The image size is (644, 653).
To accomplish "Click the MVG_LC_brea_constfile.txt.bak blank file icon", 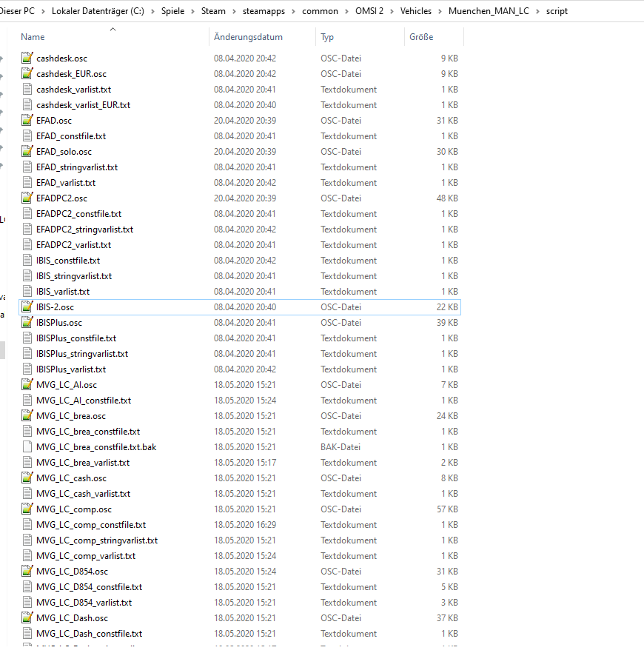I will 27,446.
